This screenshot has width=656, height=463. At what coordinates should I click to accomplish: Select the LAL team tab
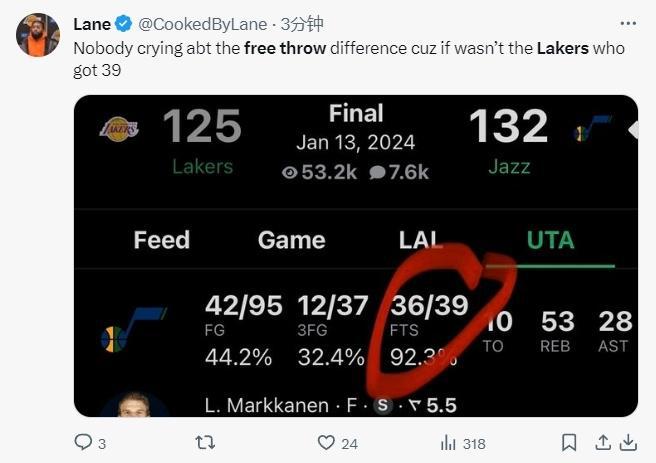tap(420, 240)
